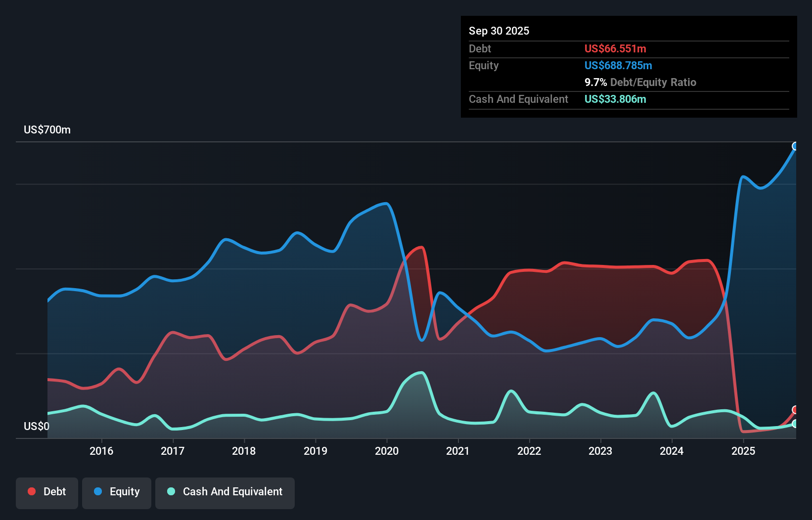Click the US$66.551m debt value
Viewport: 812px width, 520px height.
(x=615, y=48)
